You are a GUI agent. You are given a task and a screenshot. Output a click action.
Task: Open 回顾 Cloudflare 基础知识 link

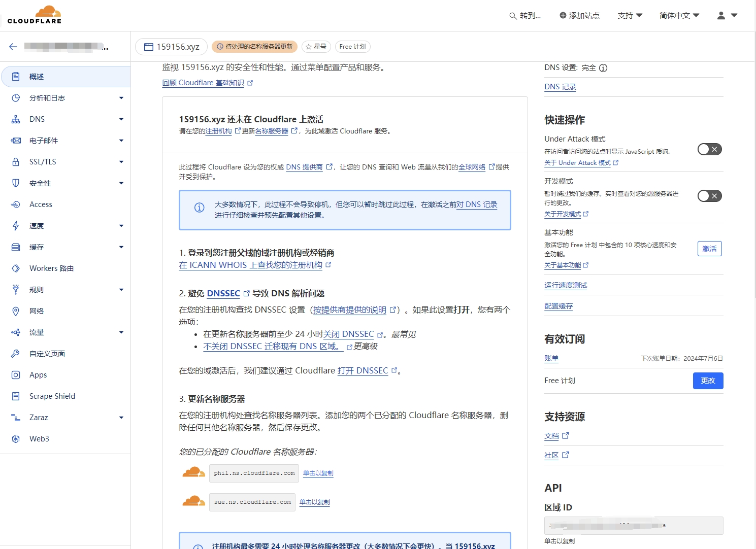tap(207, 83)
